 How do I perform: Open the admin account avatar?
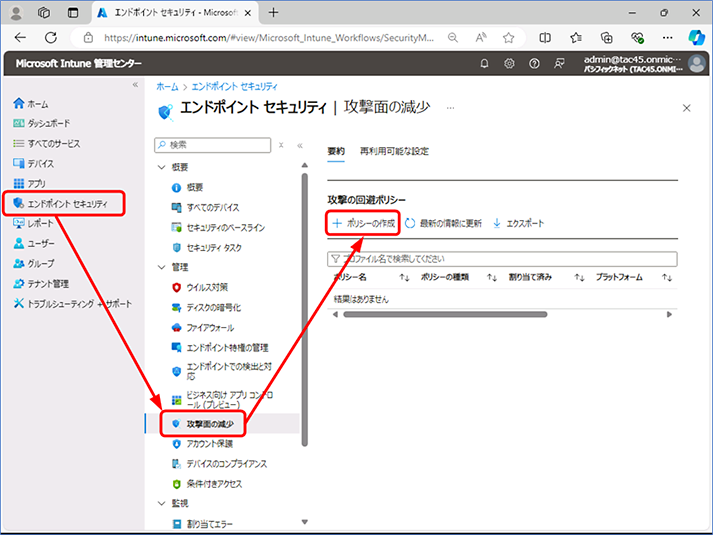[696, 64]
